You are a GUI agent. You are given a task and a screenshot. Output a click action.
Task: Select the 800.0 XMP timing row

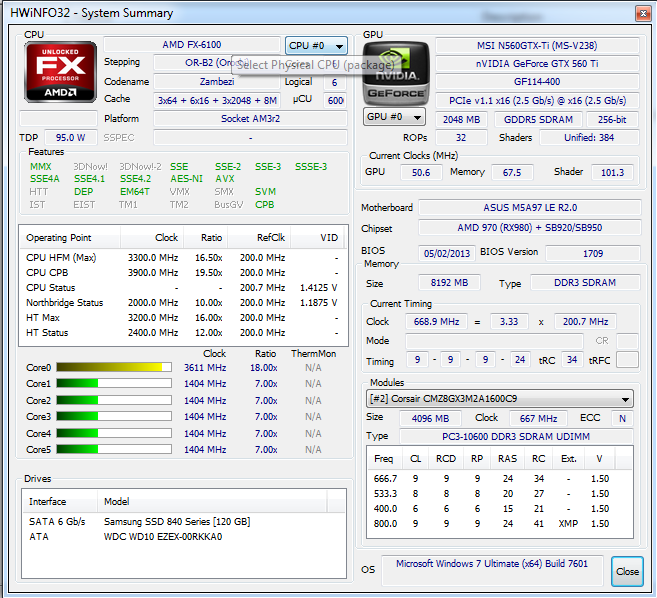tap(499, 523)
